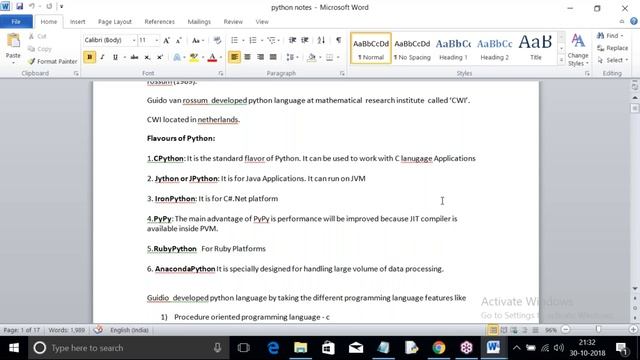Open Font dialog launcher
This screenshot has height=360, width=640.
click(220, 73)
